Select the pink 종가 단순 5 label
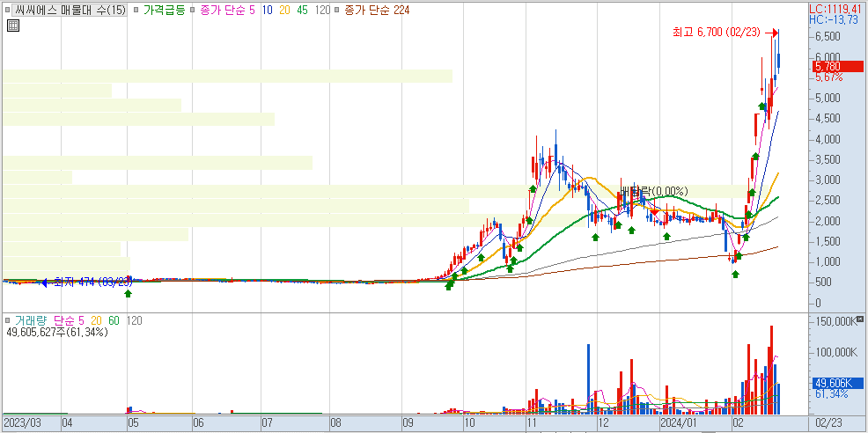This screenshot has height=433, width=868. (x=229, y=10)
